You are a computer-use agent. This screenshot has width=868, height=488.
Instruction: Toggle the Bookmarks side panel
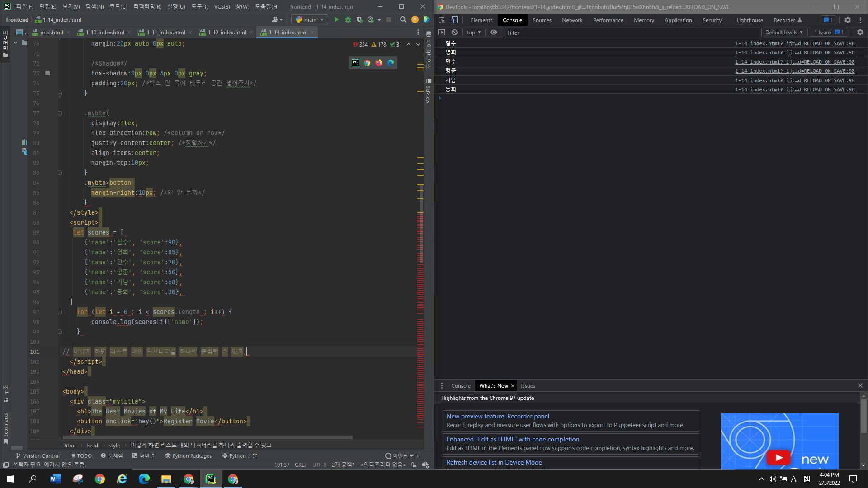tap(5, 428)
